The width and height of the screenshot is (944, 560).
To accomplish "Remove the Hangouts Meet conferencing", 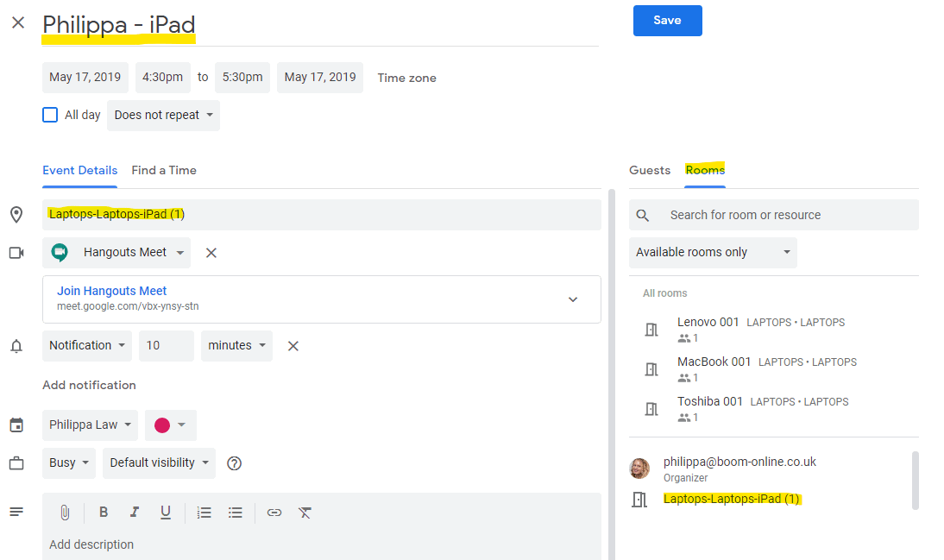I will point(210,252).
